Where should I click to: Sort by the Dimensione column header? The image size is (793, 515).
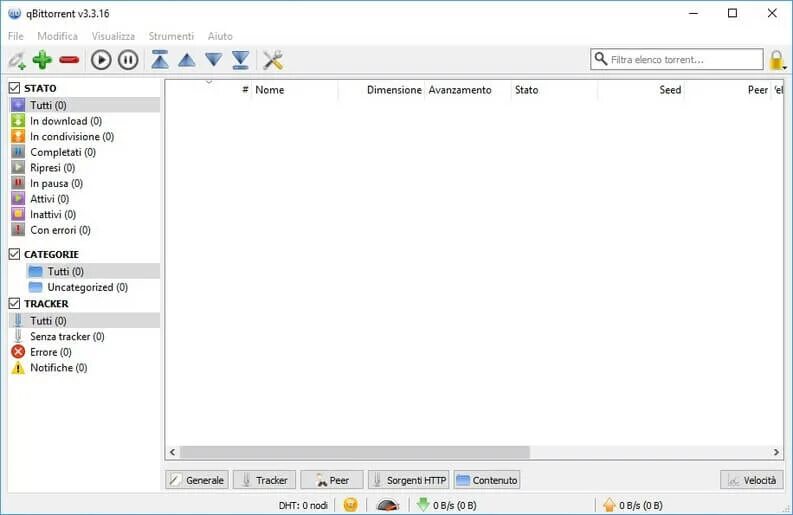click(381, 90)
